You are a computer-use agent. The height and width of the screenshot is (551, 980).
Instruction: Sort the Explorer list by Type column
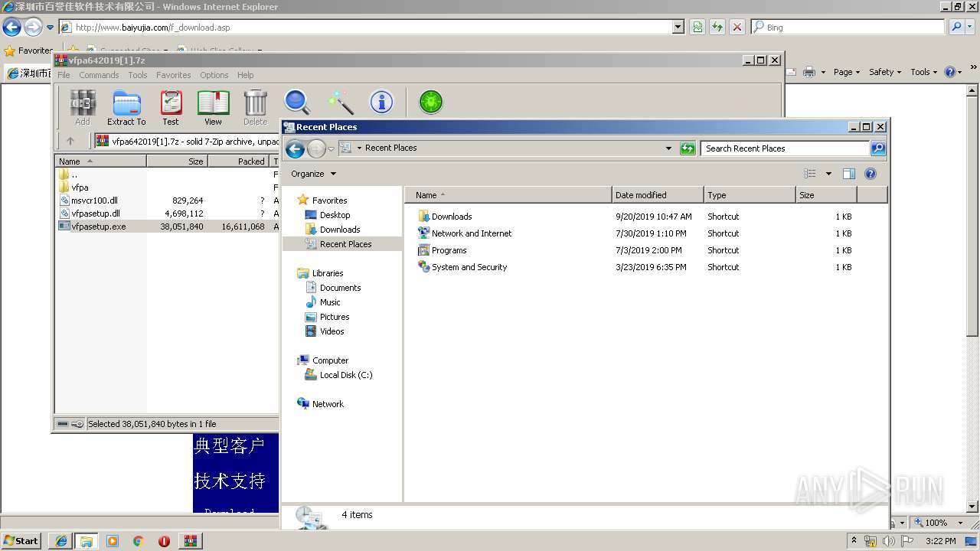click(x=750, y=195)
